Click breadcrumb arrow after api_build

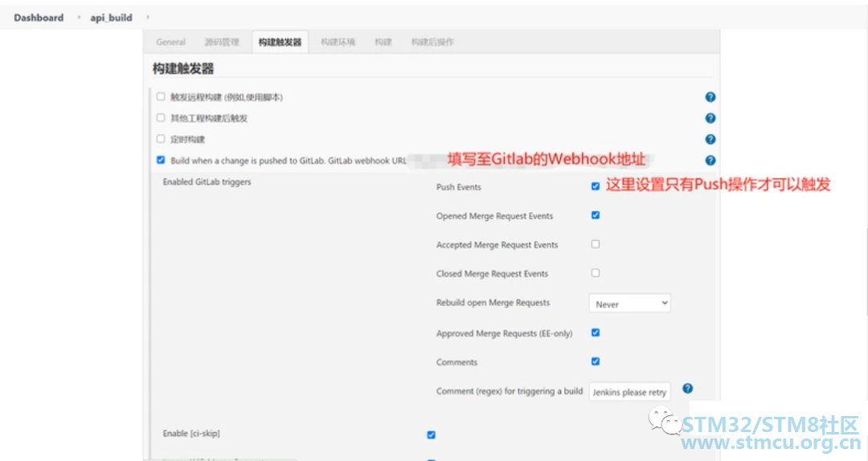(148, 17)
